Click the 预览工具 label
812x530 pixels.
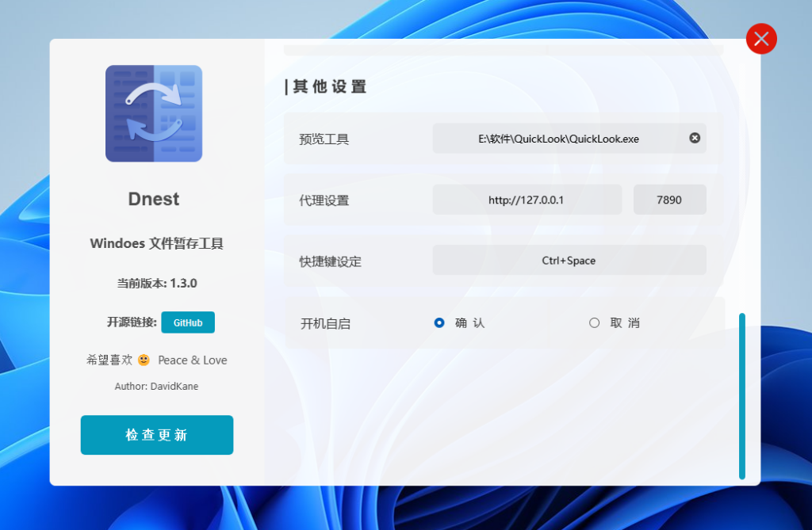click(324, 139)
